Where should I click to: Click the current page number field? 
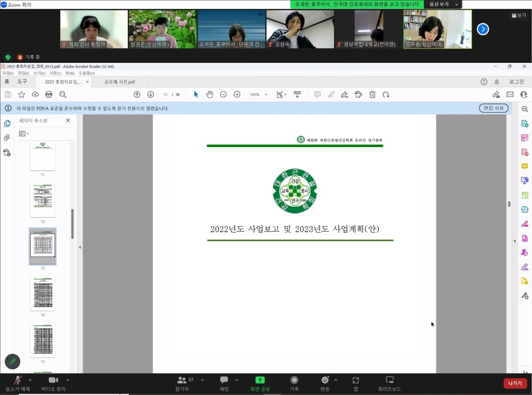(165, 95)
